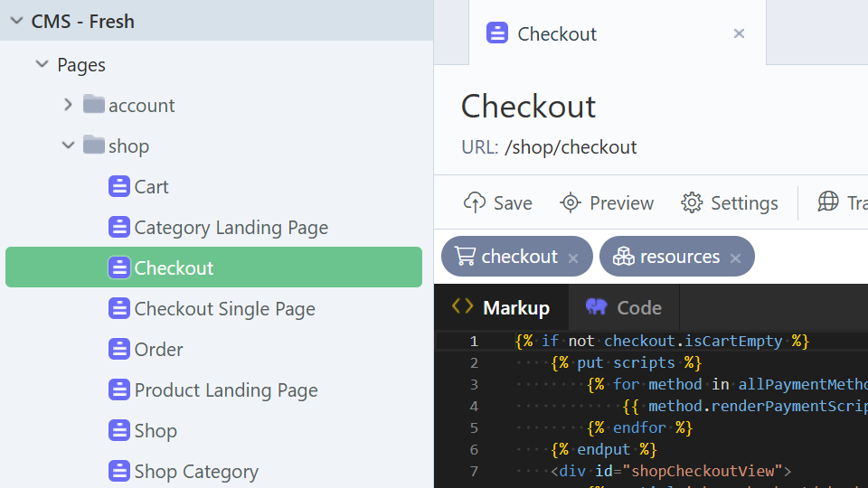868x488 pixels.
Task: Save the Checkout page
Action: [497, 203]
